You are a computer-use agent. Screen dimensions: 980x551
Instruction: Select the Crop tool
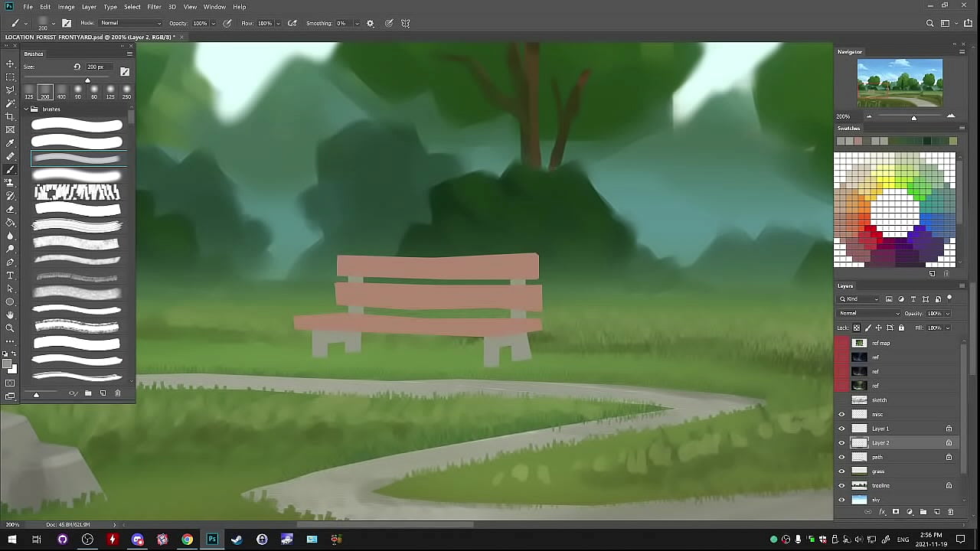(x=10, y=116)
